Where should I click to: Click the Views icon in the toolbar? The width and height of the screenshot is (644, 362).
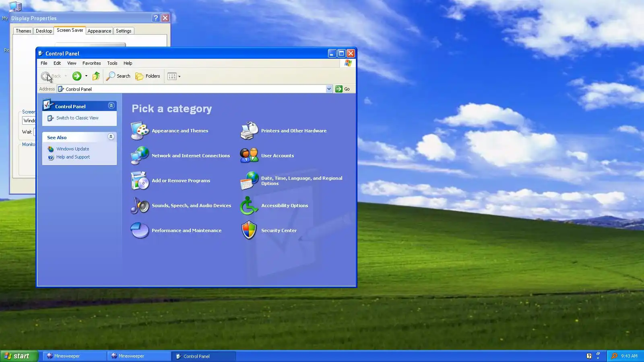[172, 76]
